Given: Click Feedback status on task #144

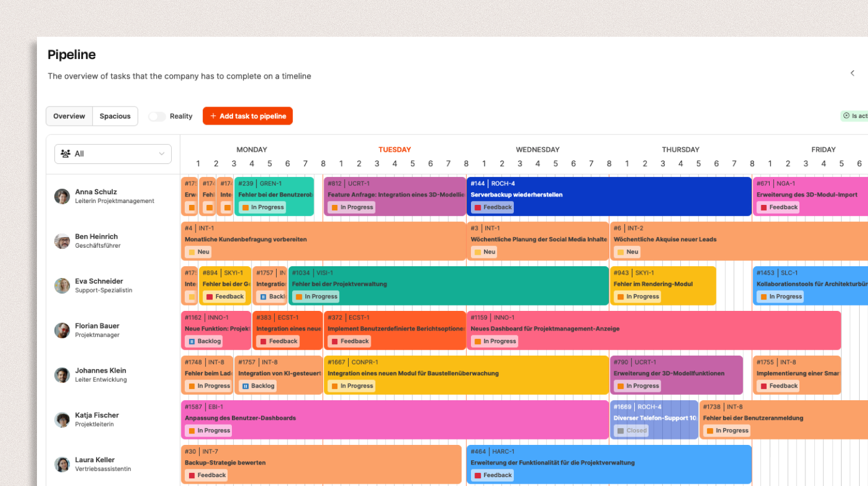Looking at the screenshot, I should tap(492, 207).
